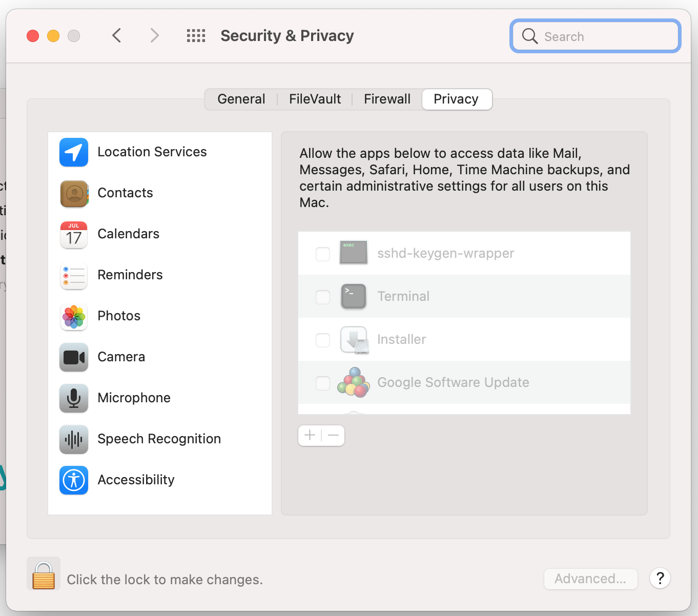Open Camera privacy settings icon
The height and width of the screenshot is (616, 698).
pyautogui.click(x=74, y=357)
